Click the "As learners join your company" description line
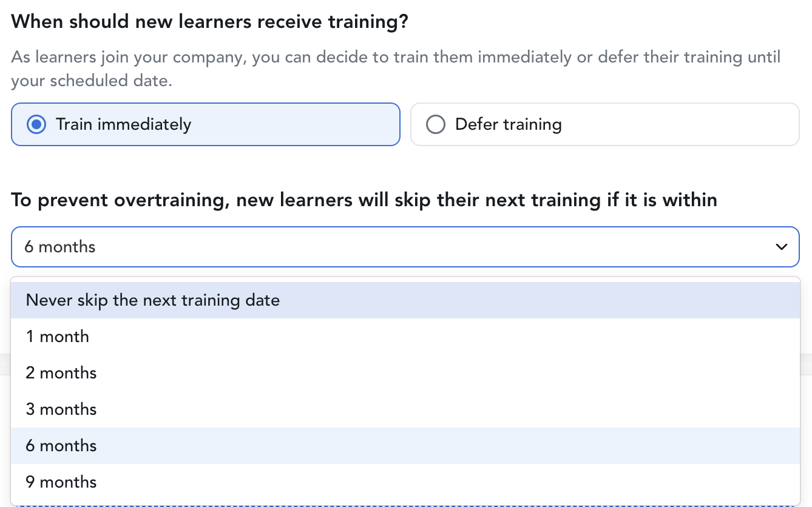 (396, 58)
